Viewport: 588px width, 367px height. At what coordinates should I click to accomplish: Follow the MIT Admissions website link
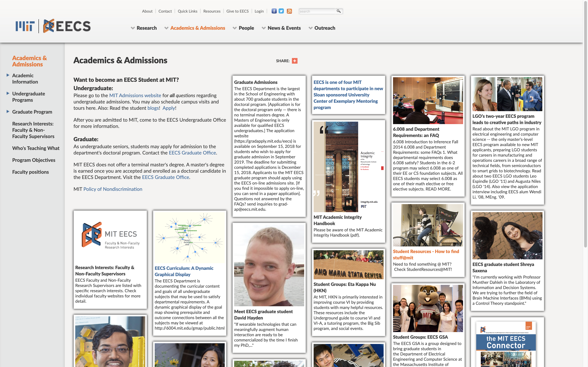pos(135,96)
